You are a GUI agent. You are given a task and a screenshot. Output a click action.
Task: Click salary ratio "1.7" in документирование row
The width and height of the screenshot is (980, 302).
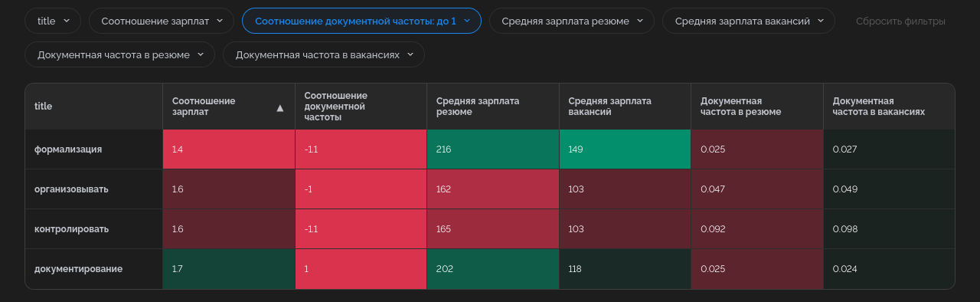click(229, 269)
